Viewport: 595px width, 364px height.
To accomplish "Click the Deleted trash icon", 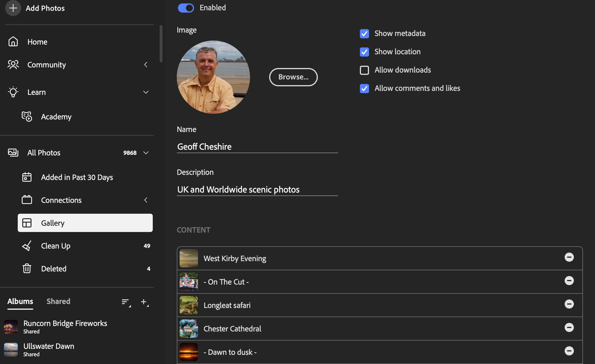I will click(27, 269).
